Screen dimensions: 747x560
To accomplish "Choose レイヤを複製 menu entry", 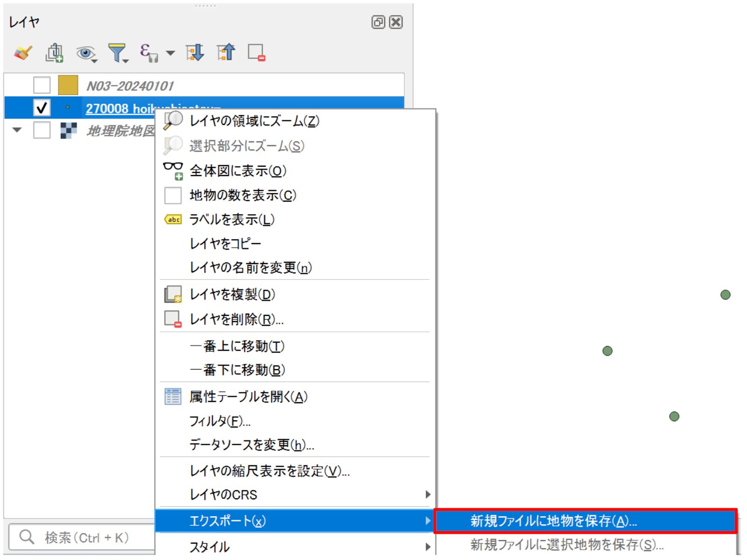I will 295,294.
